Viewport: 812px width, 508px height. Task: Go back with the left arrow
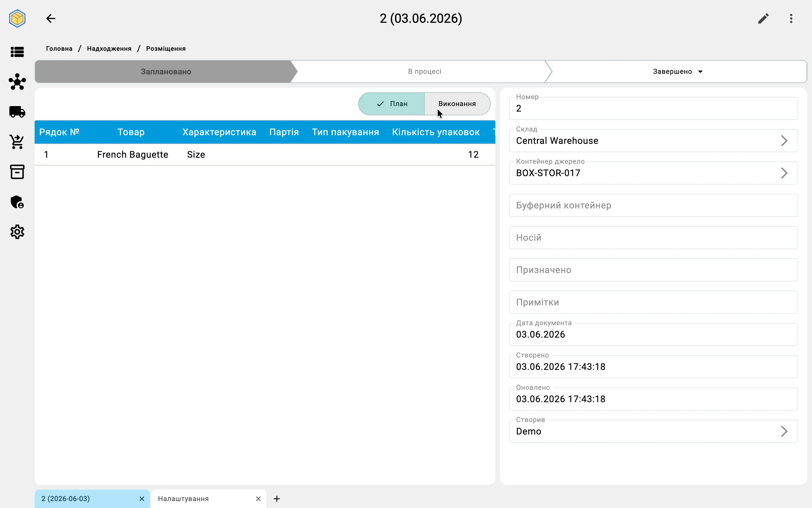[51, 18]
